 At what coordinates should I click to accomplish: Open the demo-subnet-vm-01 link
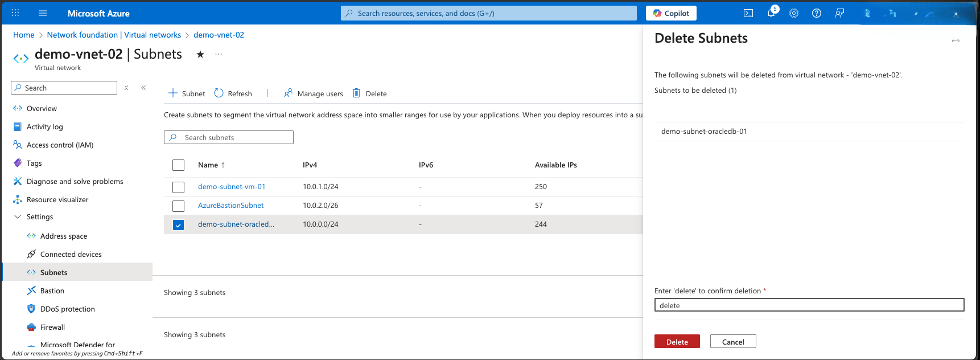coord(232,186)
